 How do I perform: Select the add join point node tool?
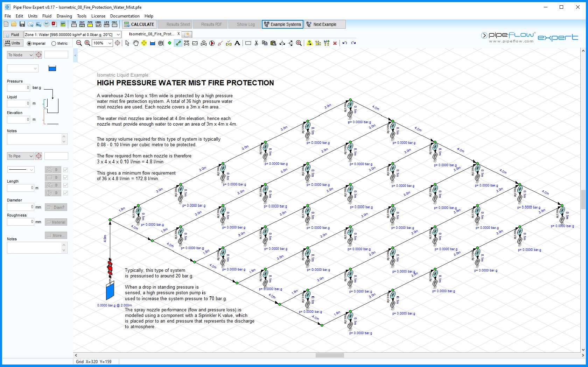[170, 43]
